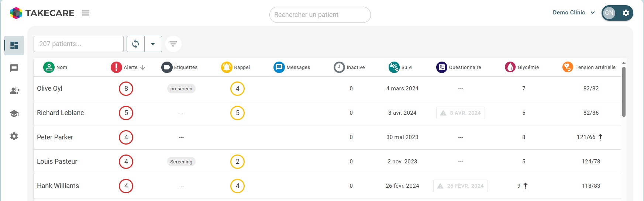
Task: Toggle the hamburger navigation menu
Action: click(x=86, y=13)
